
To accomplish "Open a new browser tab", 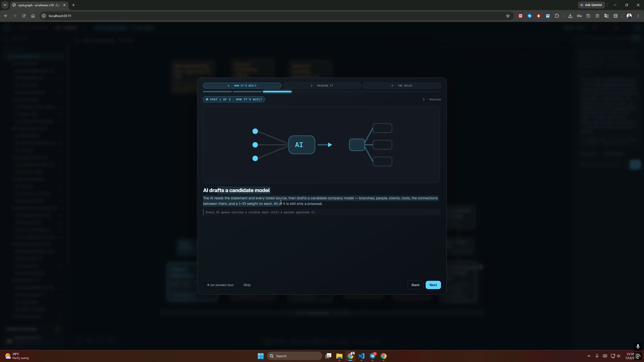I will 73,5.
